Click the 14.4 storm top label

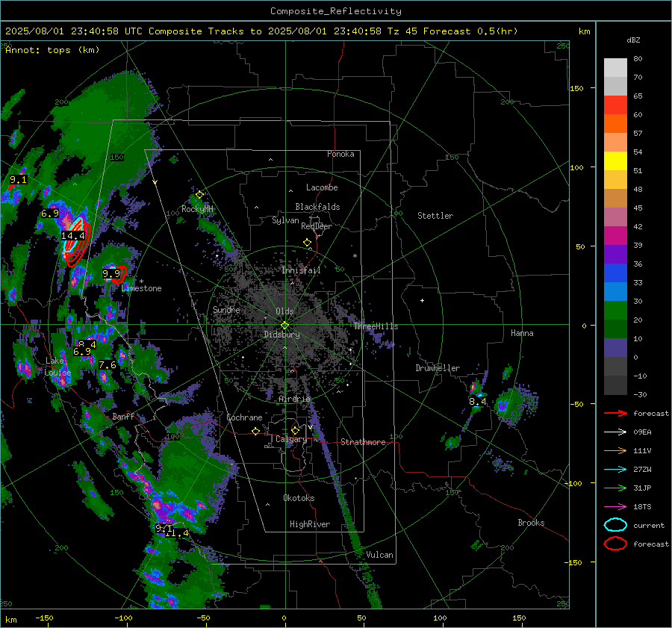click(73, 236)
